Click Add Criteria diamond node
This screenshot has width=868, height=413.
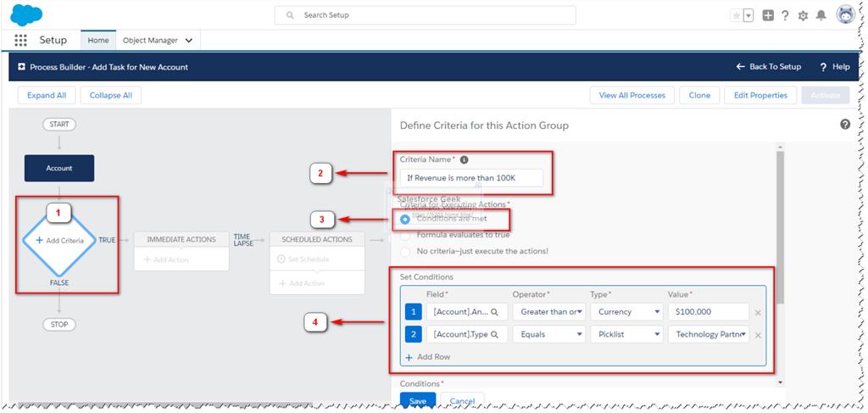click(x=59, y=240)
